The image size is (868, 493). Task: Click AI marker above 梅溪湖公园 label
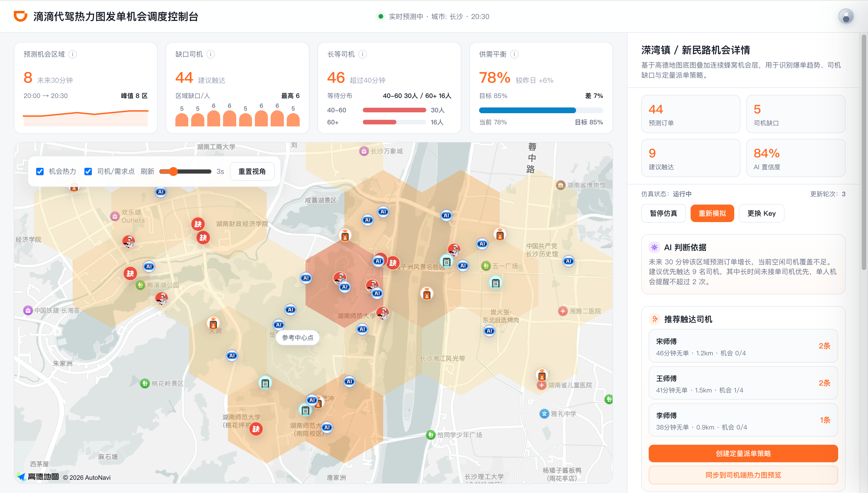click(x=149, y=267)
